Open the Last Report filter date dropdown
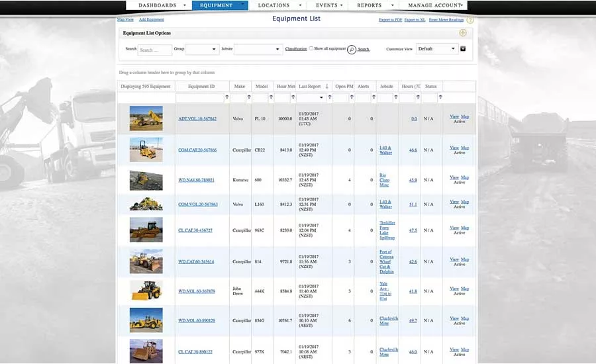 click(x=321, y=97)
